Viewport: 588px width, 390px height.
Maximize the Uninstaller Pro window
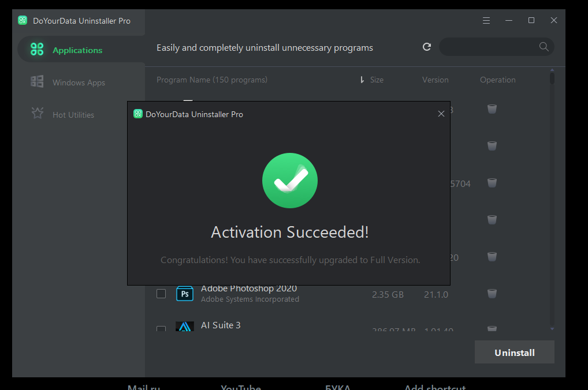coord(531,21)
